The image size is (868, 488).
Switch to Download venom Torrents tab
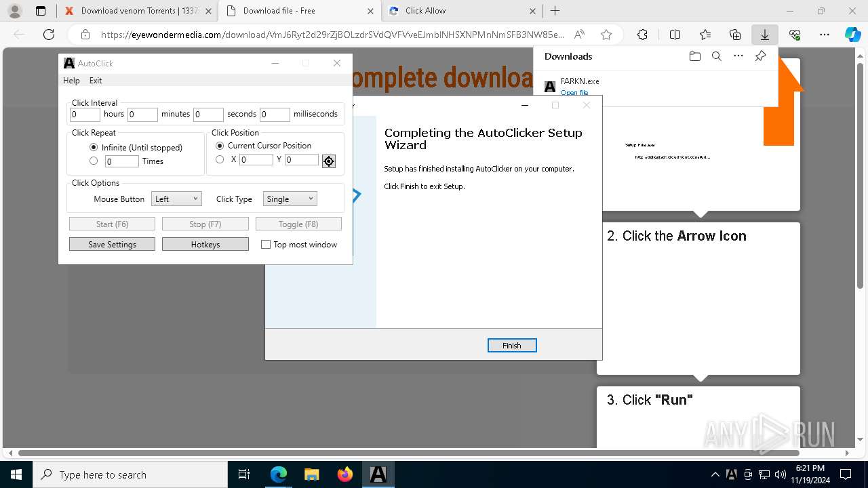tap(138, 11)
